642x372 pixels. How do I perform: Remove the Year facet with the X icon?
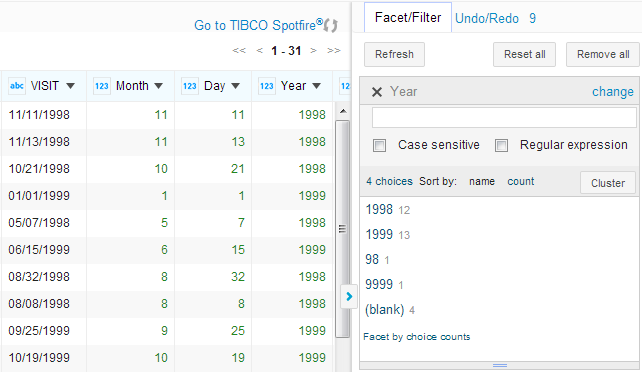pyautogui.click(x=377, y=92)
